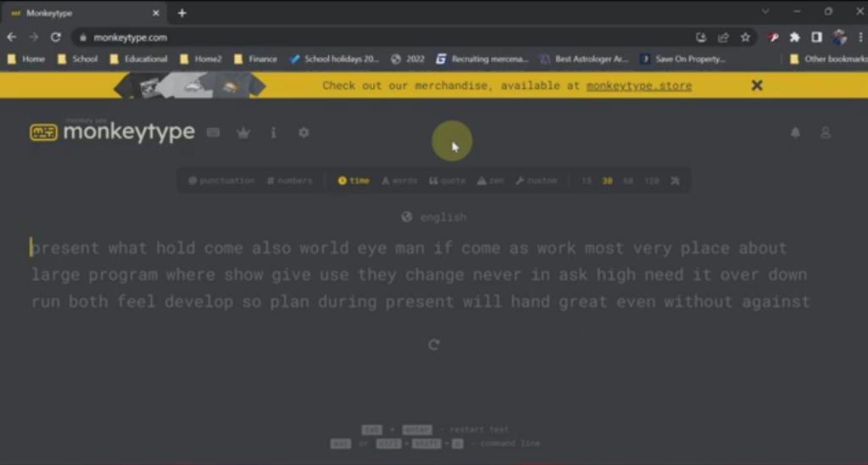Click the keyboard start-test icon
868x465 pixels.
pos(214,133)
